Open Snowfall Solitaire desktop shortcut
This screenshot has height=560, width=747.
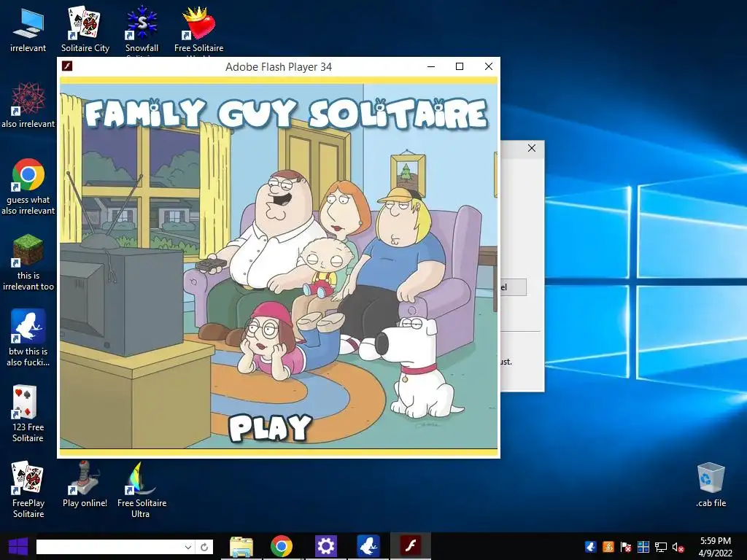tap(142, 29)
